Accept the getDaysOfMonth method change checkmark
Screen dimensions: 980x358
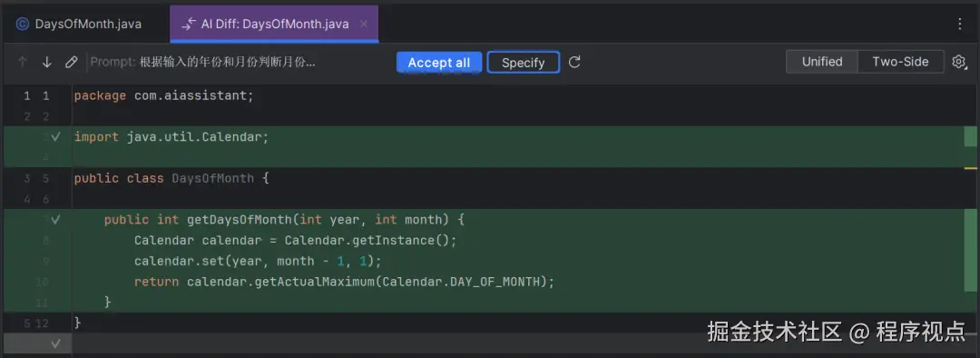55,220
